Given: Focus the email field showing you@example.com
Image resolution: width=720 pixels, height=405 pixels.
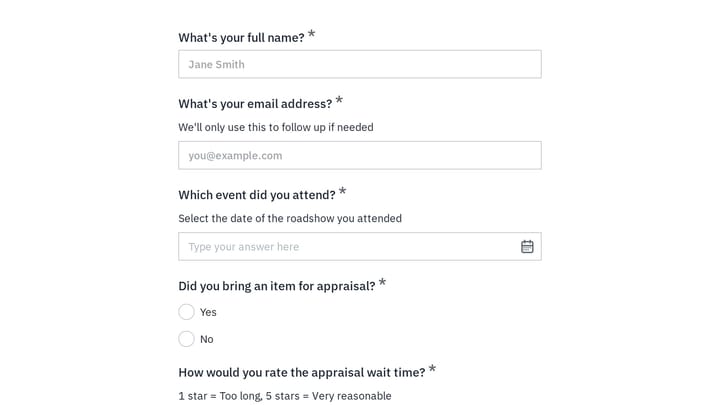Looking at the screenshot, I should pyautogui.click(x=360, y=155).
